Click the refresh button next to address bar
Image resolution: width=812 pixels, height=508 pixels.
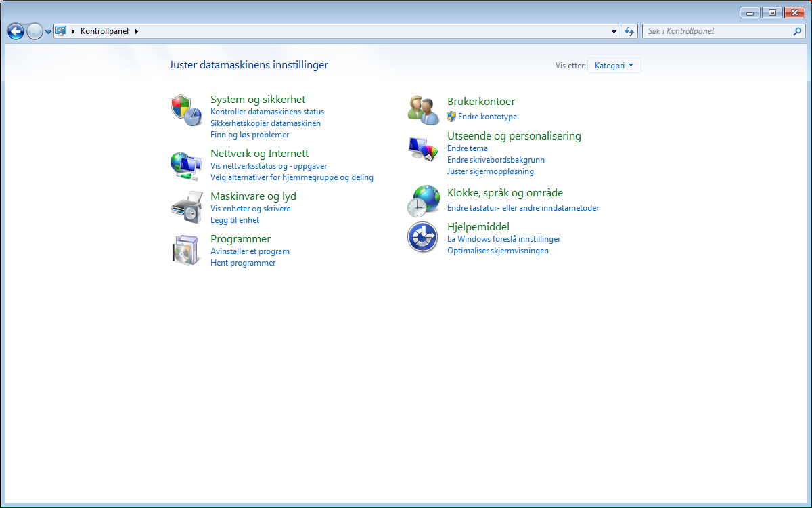(x=629, y=31)
